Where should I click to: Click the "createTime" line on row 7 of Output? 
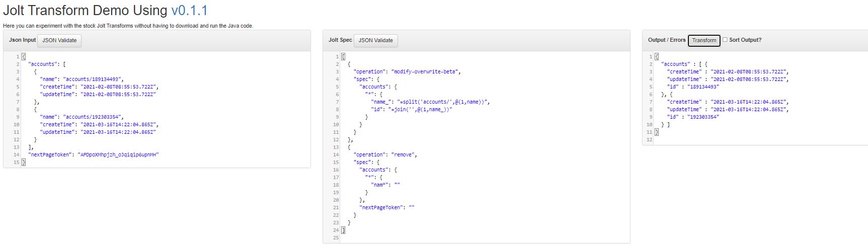pos(728,102)
